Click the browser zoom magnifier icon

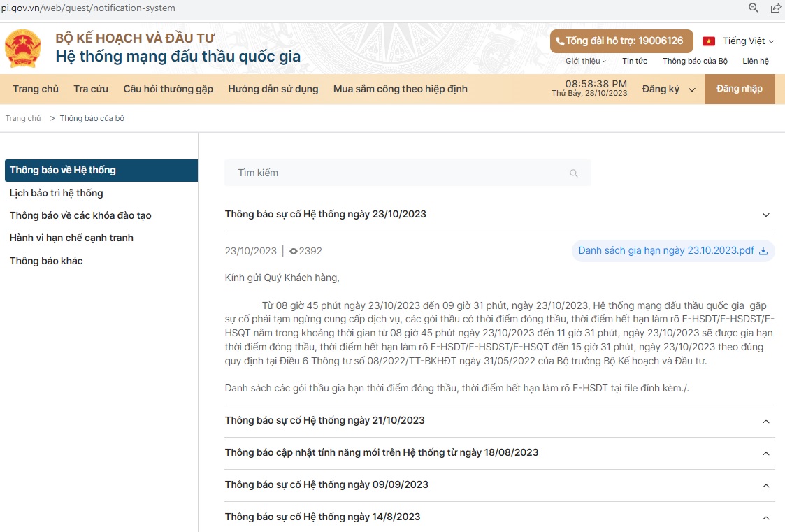tap(754, 8)
